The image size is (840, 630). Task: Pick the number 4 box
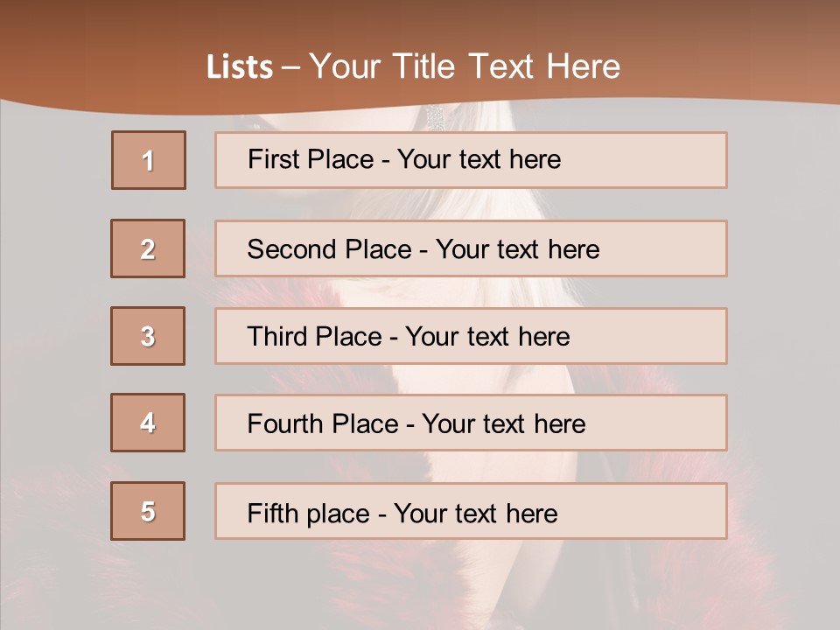coord(148,423)
